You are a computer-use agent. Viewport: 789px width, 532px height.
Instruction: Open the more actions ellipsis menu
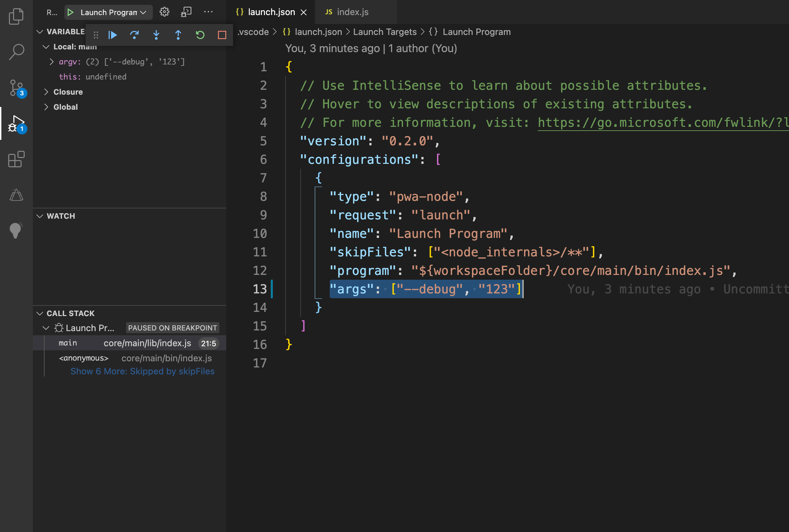[208, 12]
